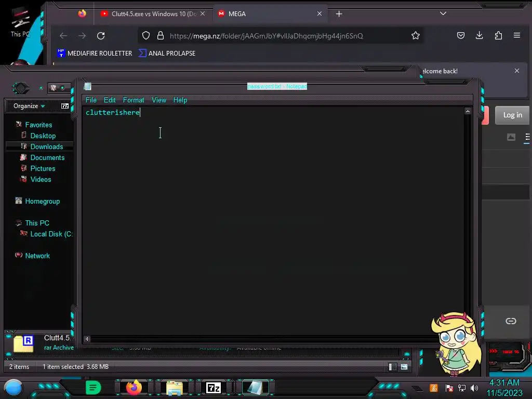The width and height of the screenshot is (532, 399).
Task: Click the Star Butterfly desktop mascot
Action: click(x=456, y=343)
